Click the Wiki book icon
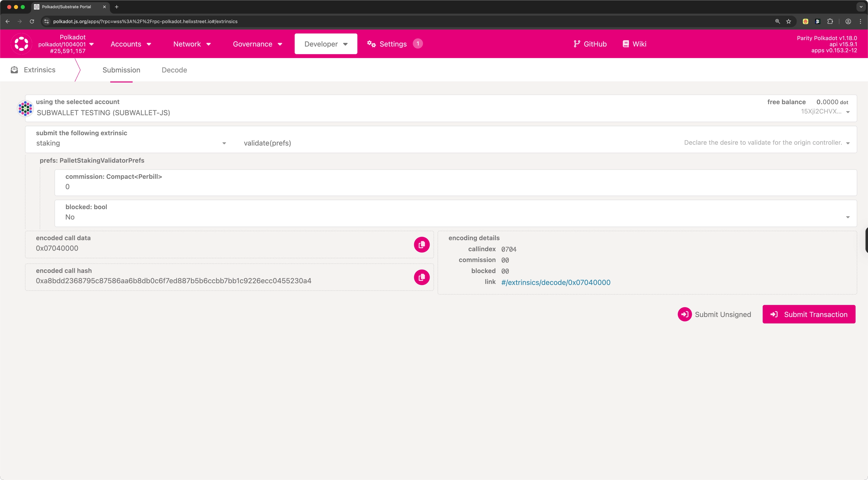 626,44
